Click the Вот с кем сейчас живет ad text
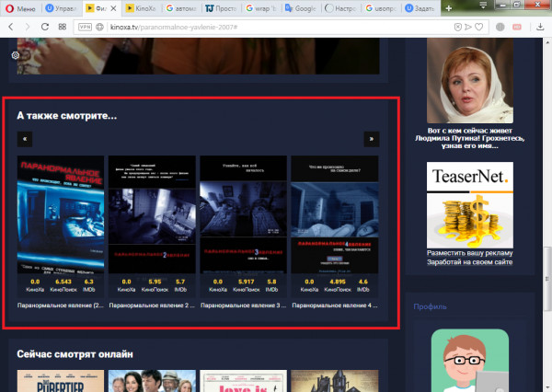 point(470,138)
